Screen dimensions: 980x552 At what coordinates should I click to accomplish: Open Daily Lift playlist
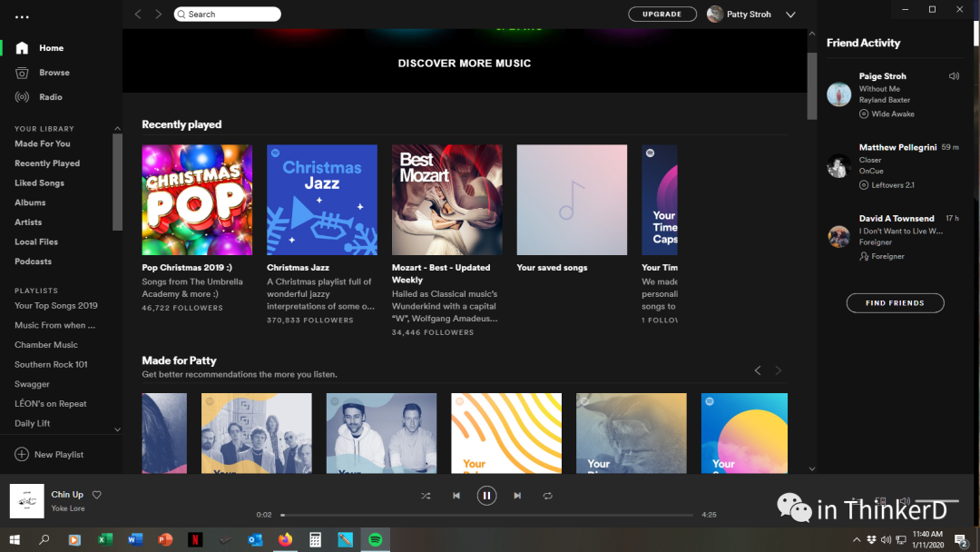tap(33, 423)
